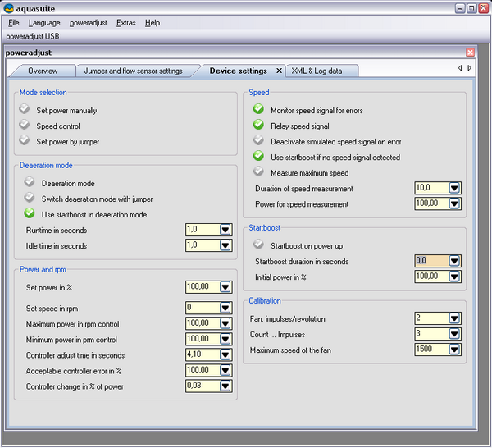Open the poweradjust menu
The image size is (492, 448).
pyautogui.click(x=89, y=23)
